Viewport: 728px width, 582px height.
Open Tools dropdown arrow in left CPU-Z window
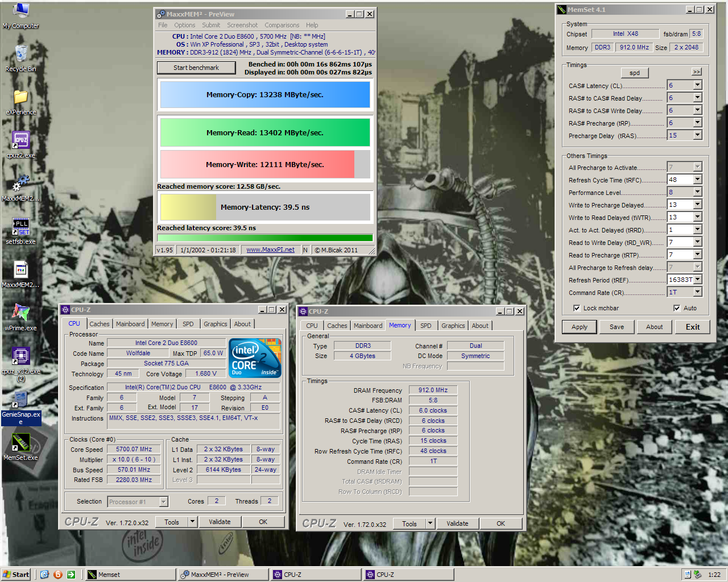point(192,522)
